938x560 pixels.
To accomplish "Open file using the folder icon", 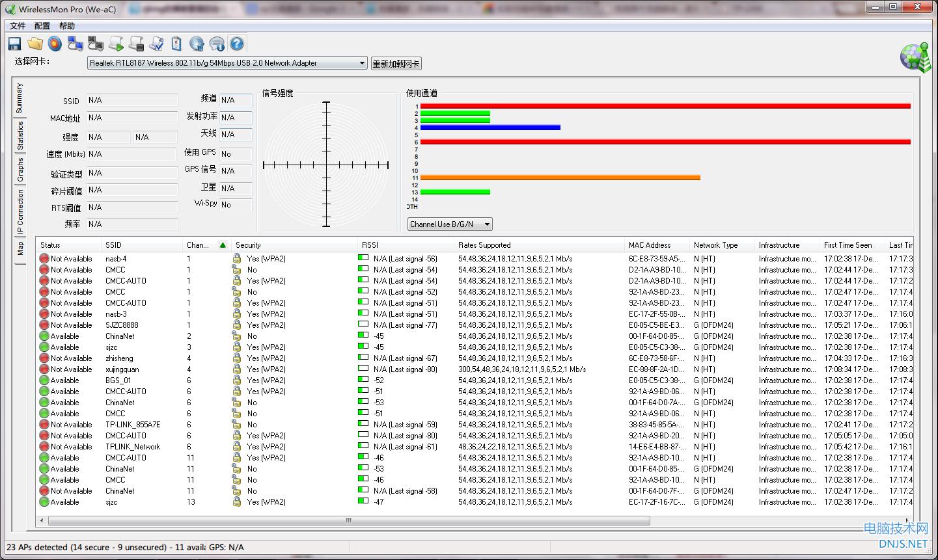I will tap(34, 44).
